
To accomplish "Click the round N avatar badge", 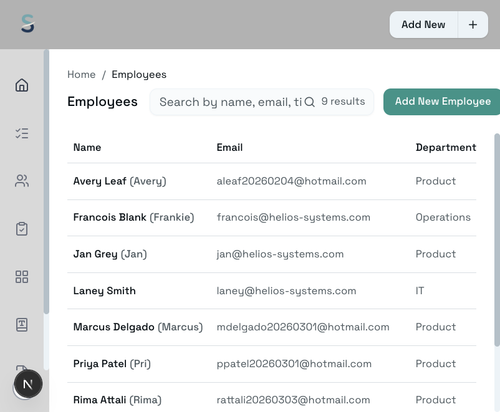I will (28, 384).
